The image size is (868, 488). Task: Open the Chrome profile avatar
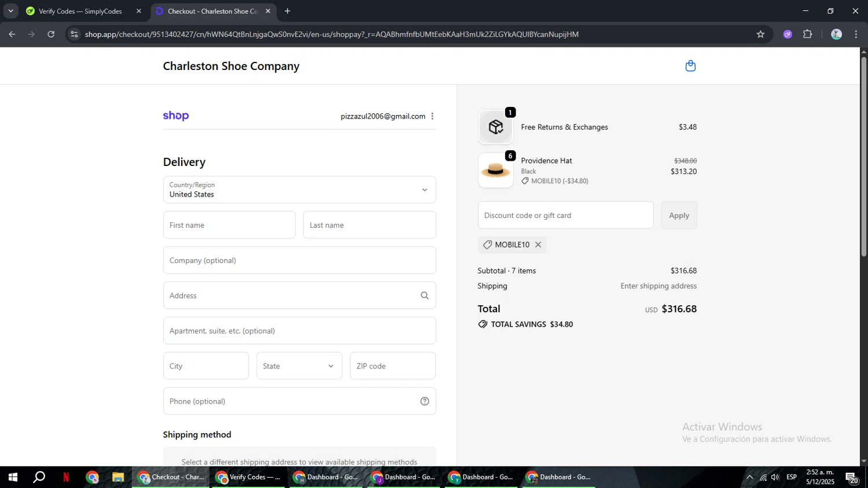pos(836,34)
